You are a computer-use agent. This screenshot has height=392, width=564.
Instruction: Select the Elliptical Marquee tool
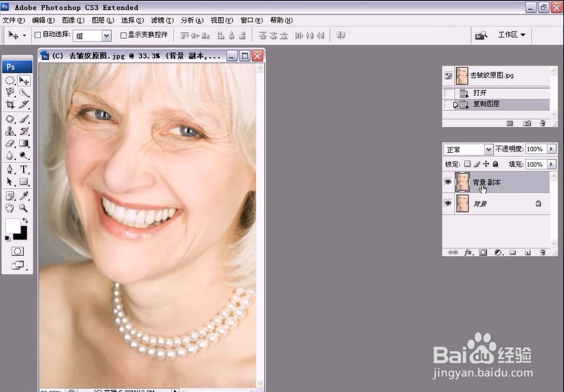click(10, 80)
